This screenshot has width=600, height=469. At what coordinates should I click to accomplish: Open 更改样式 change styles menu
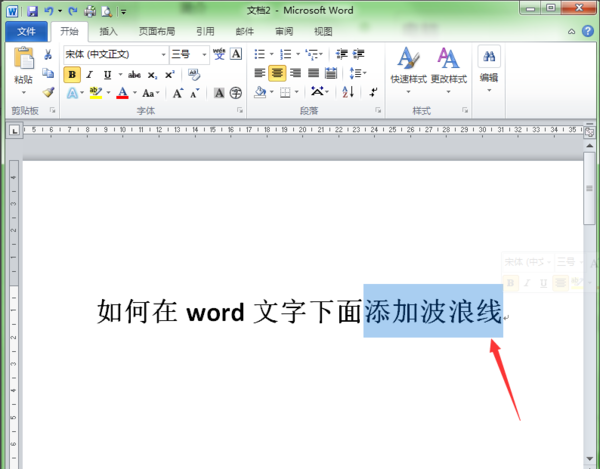(x=448, y=71)
